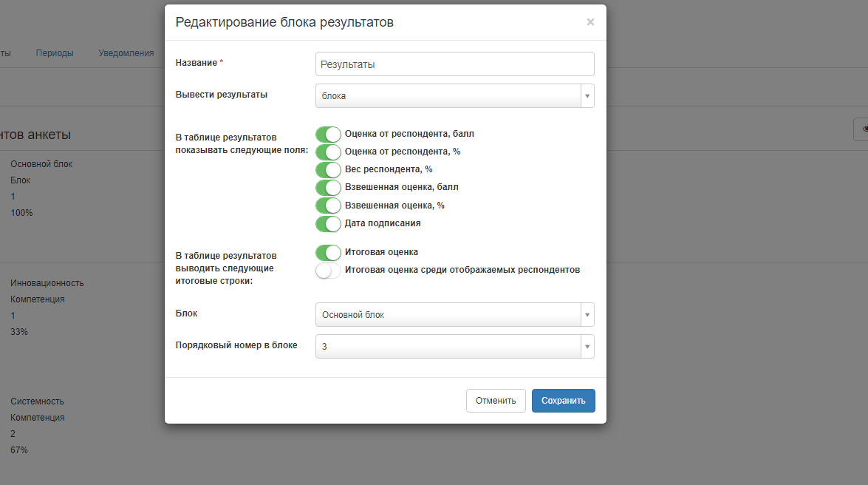Click the 33% value in background

point(18,332)
